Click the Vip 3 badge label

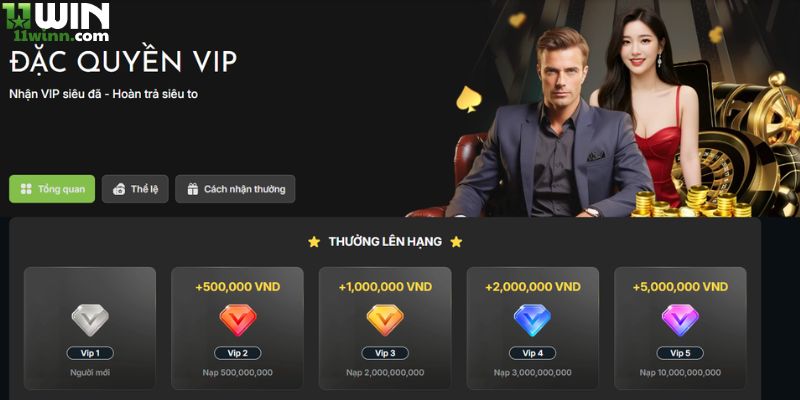click(385, 353)
